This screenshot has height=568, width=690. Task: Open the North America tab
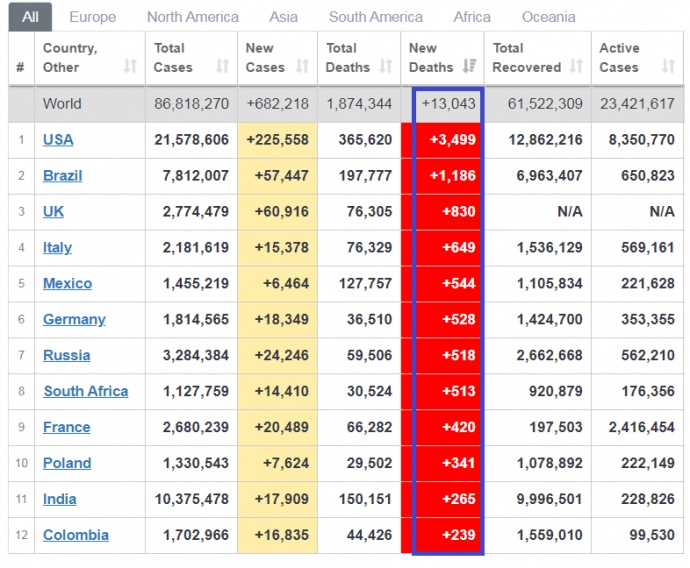192,17
